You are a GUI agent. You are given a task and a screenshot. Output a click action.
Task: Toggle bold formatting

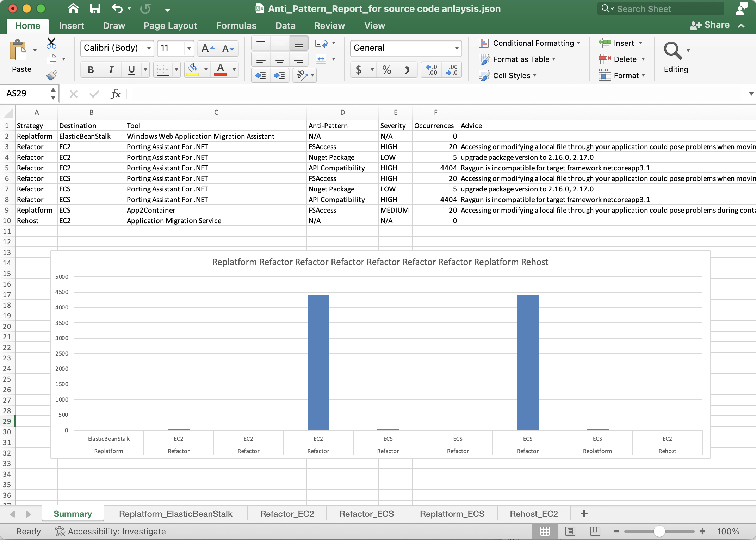(90, 69)
